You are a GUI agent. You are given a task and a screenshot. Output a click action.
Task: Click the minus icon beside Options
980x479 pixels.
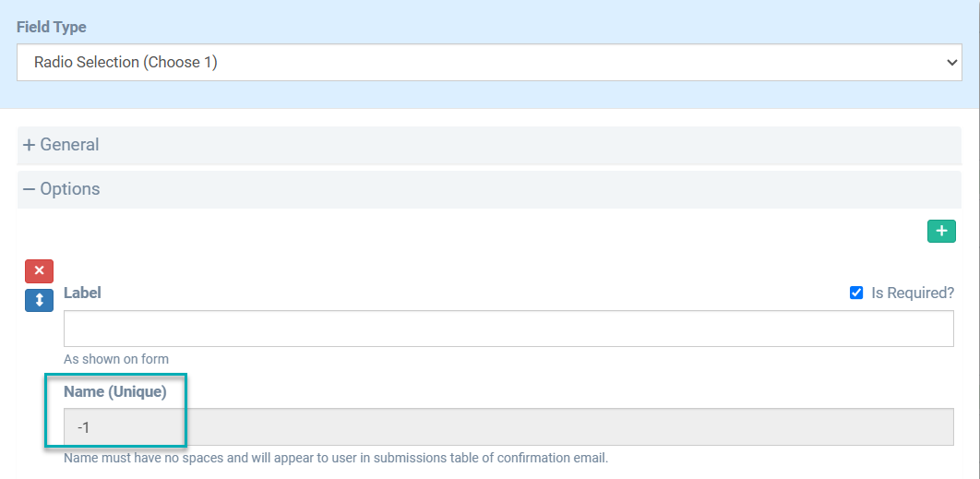29,189
